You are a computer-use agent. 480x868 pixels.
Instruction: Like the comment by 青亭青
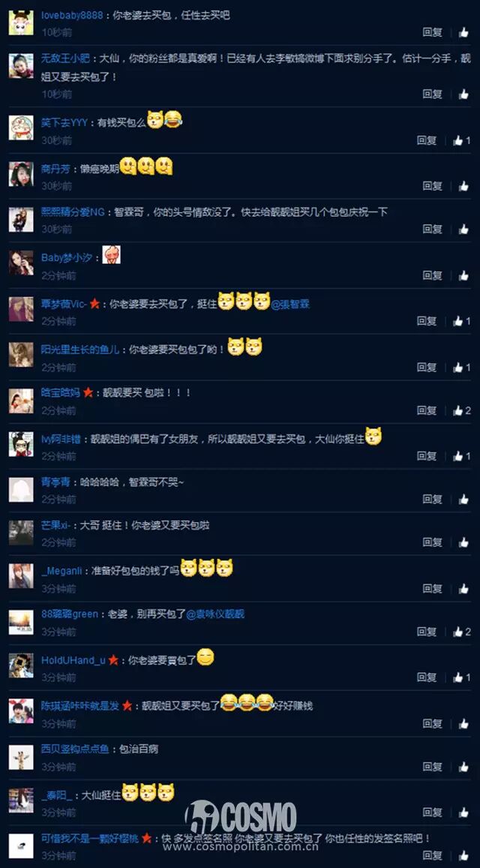pos(463,499)
